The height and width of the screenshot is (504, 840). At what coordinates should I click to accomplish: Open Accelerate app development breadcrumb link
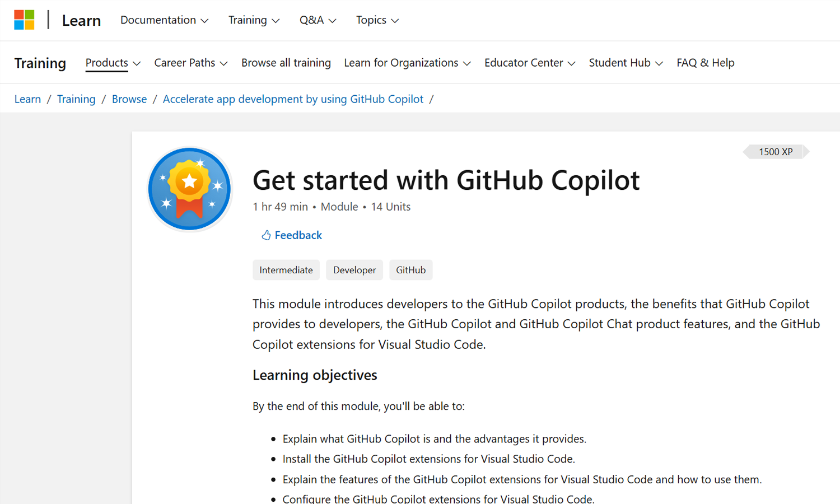point(293,99)
